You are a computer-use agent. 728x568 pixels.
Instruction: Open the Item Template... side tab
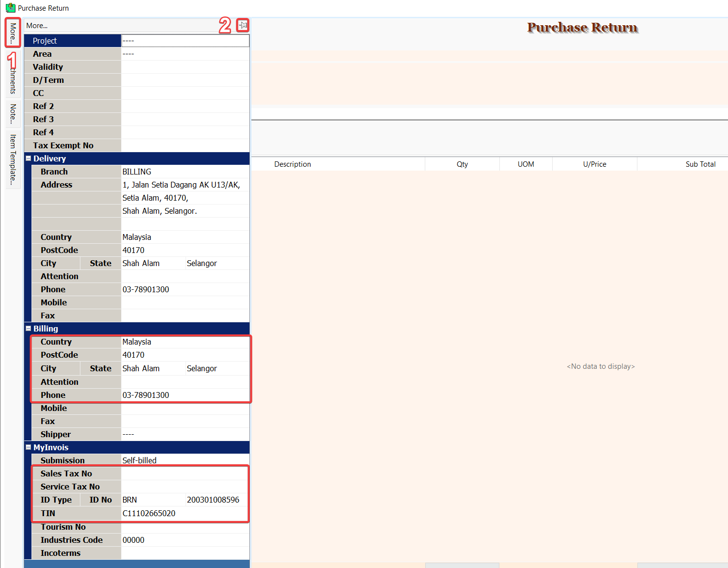[x=13, y=159]
